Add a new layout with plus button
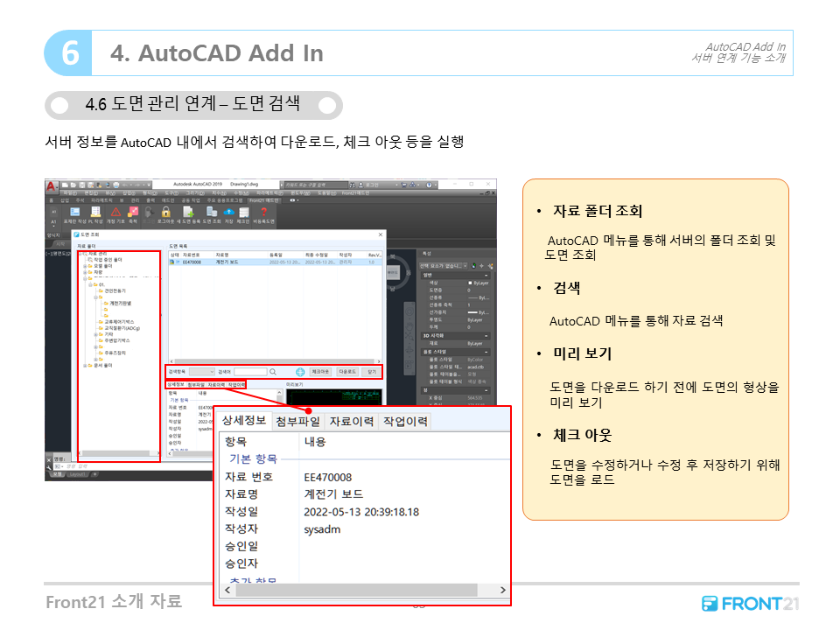 coord(94,474)
